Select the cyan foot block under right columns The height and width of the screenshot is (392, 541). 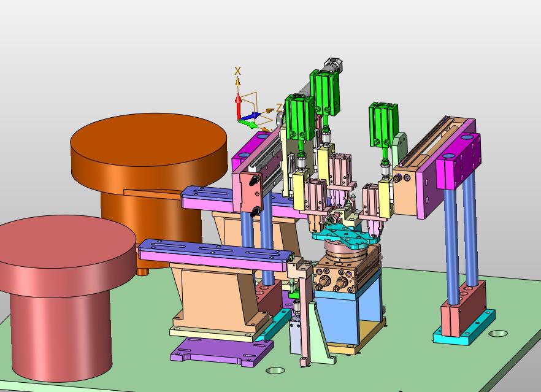(464, 329)
